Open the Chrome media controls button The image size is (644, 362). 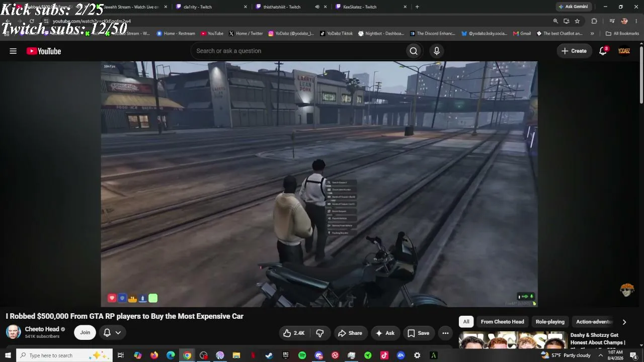point(612,21)
